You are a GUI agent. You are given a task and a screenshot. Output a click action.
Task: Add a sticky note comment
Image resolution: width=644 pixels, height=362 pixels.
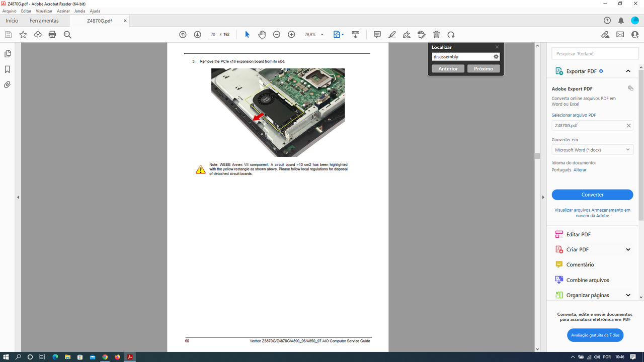tap(377, 35)
